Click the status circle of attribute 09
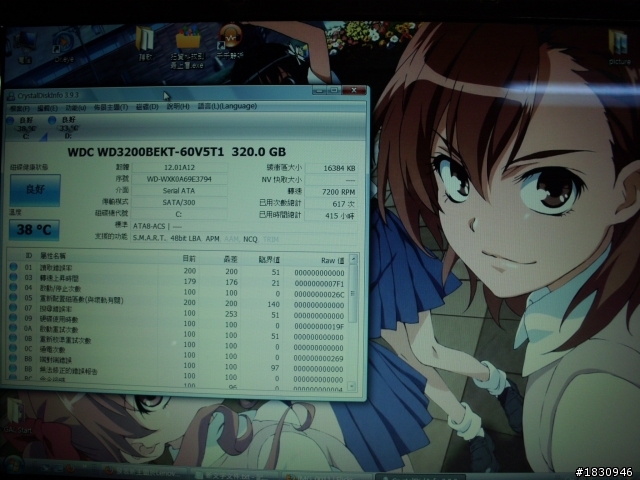Screen dimensions: 640x480 pos(13,318)
